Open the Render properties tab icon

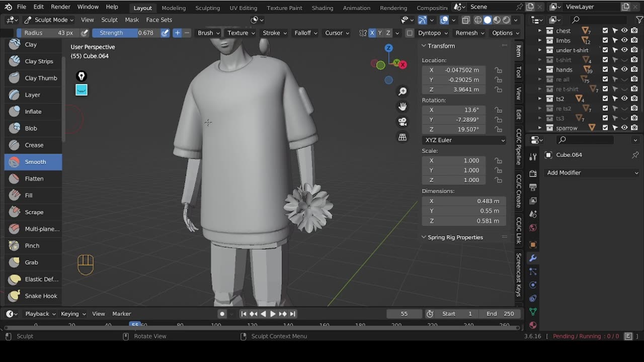click(x=533, y=173)
